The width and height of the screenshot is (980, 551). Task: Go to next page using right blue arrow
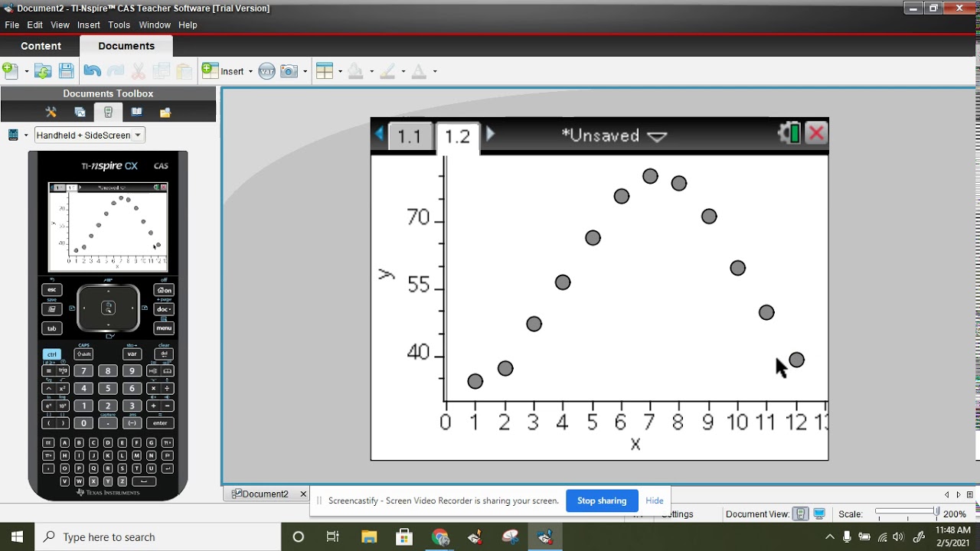[x=490, y=134]
